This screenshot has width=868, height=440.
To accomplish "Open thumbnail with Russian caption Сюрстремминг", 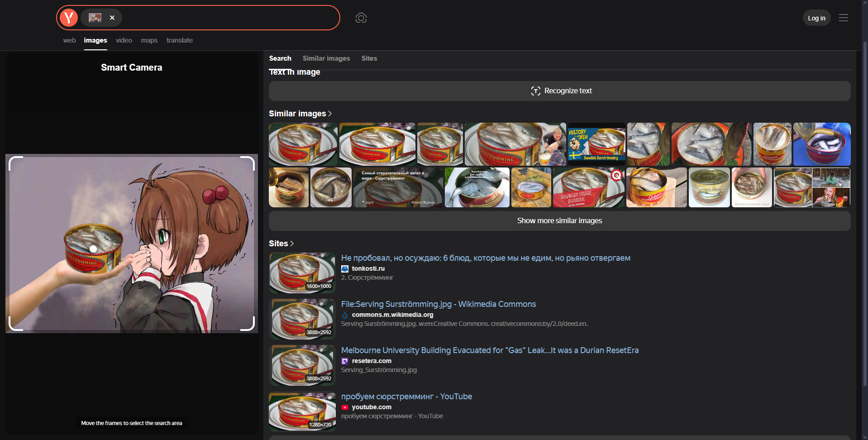I will tap(398, 187).
